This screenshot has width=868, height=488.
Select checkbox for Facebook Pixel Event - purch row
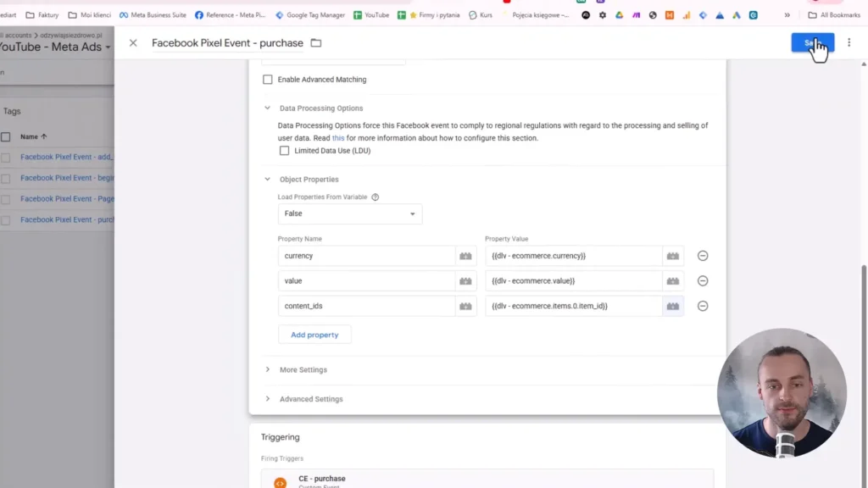click(6, 220)
